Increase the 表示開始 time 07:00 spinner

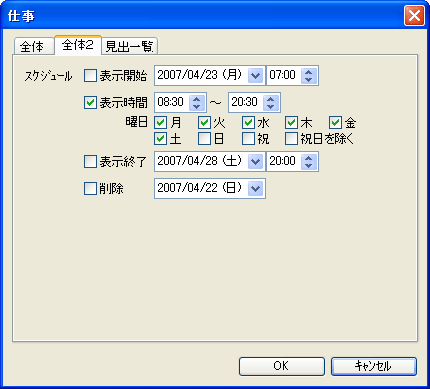click(309, 72)
